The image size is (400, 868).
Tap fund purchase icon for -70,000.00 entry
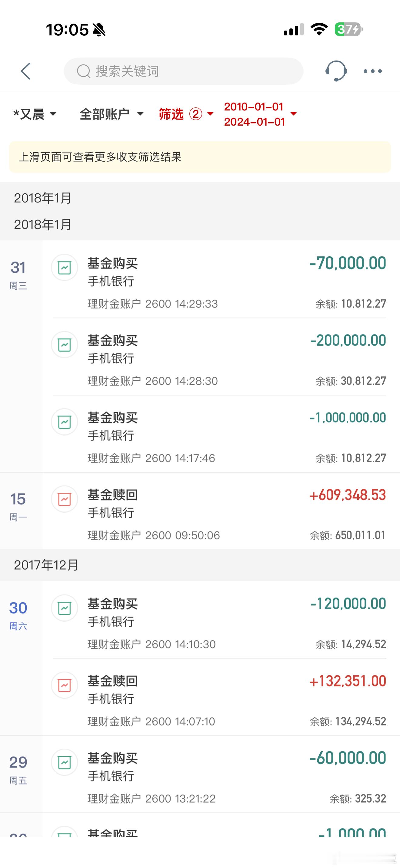65,268
